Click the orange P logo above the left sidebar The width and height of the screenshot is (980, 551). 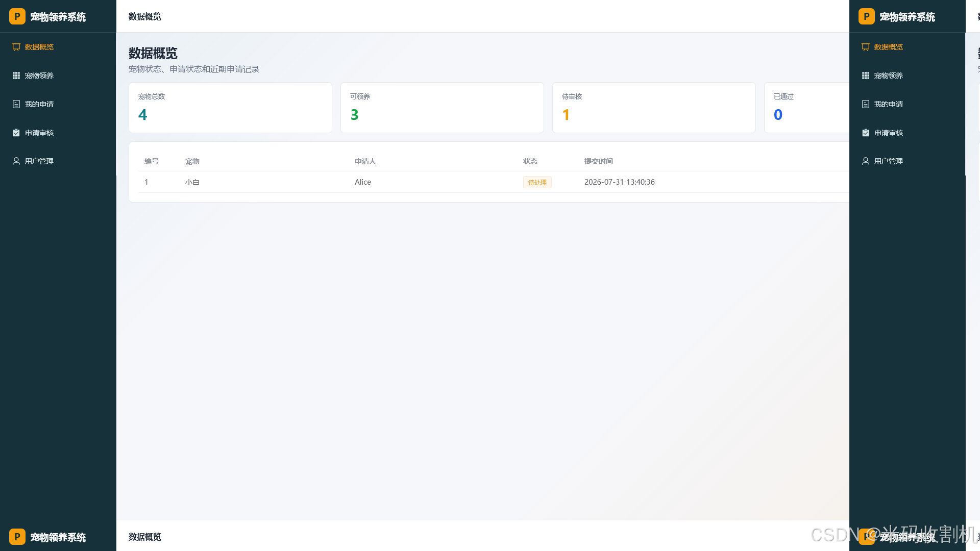[x=17, y=16]
